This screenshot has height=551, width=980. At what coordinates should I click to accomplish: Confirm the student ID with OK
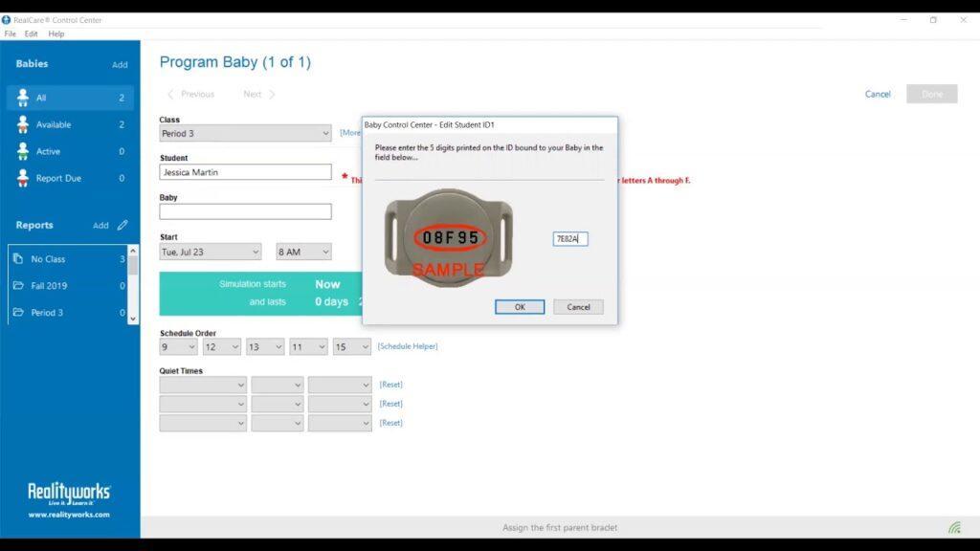[520, 306]
